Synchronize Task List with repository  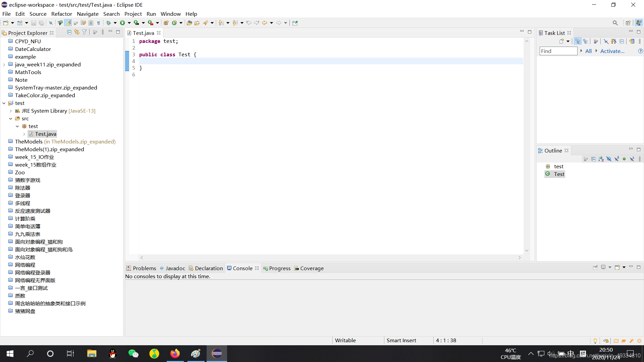tap(632, 41)
